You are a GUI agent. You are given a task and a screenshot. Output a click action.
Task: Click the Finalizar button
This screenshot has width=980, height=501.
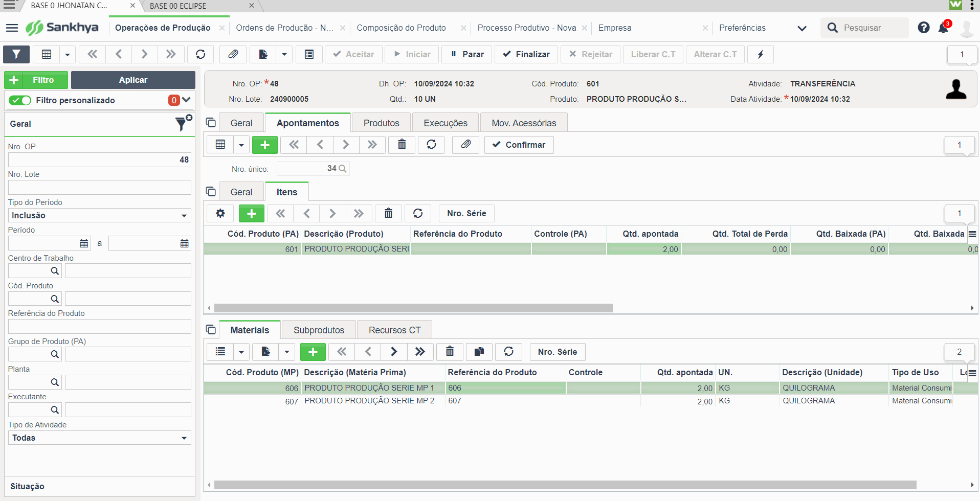526,54
